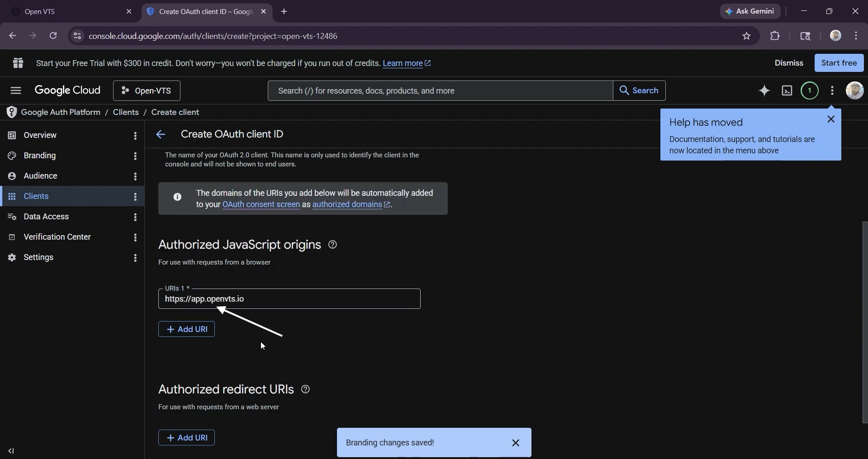Viewport: 868px width, 459px height.
Task: Bookmark this page with the star icon
Action: point(746,36)
